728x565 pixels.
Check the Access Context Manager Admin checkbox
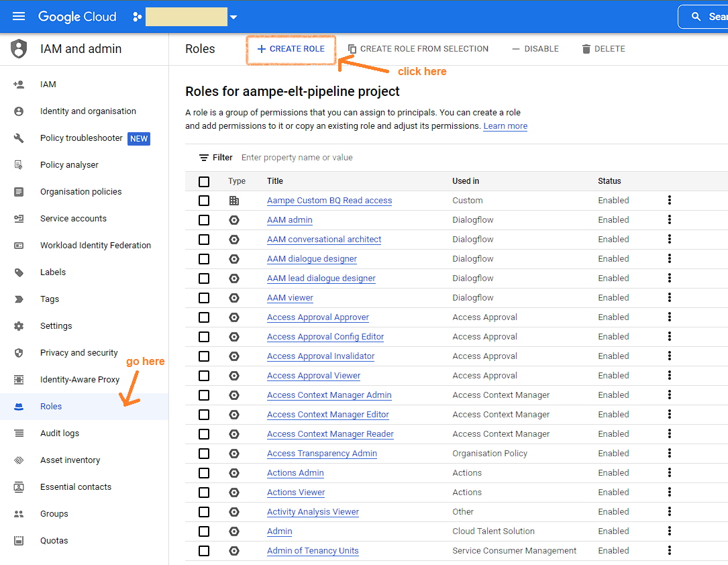point(204,395)
